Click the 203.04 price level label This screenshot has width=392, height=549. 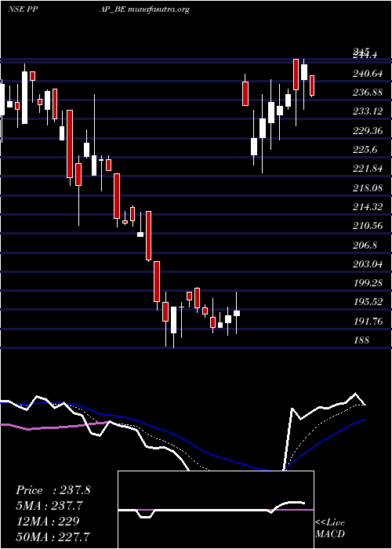click(368, 264)
